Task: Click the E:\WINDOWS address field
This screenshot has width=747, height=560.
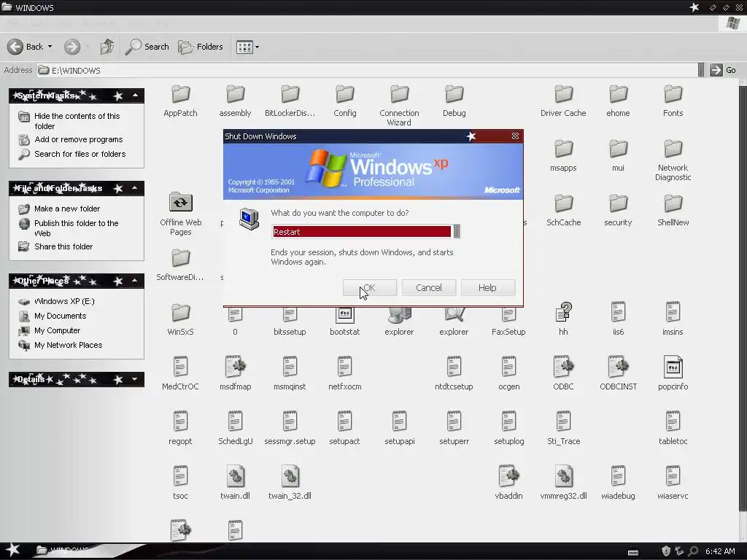Action: (367, 71)
